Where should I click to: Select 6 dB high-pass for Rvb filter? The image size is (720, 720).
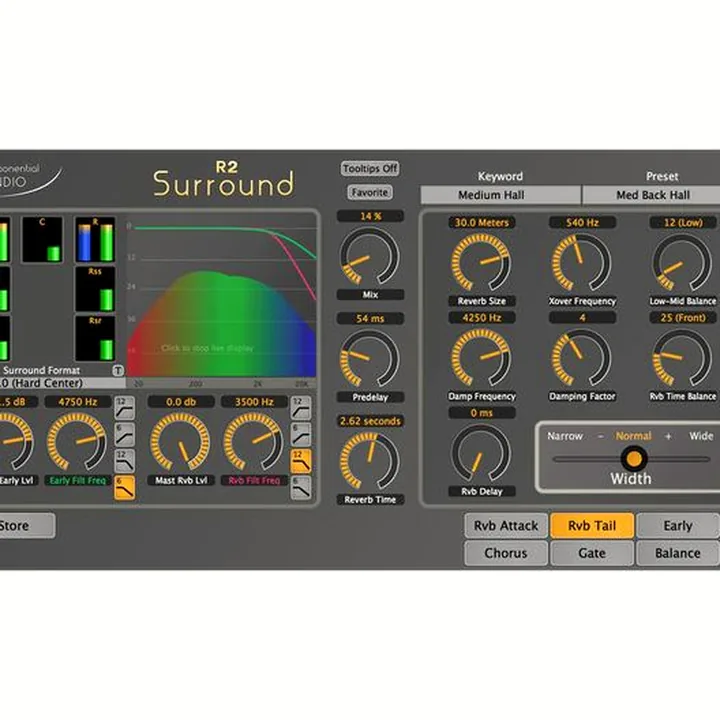301,435
